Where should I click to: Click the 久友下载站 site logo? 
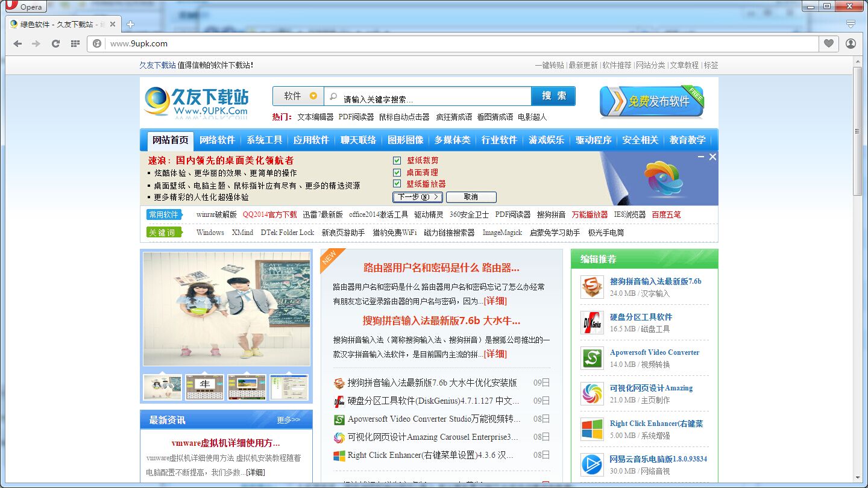(x=197, y=101)
